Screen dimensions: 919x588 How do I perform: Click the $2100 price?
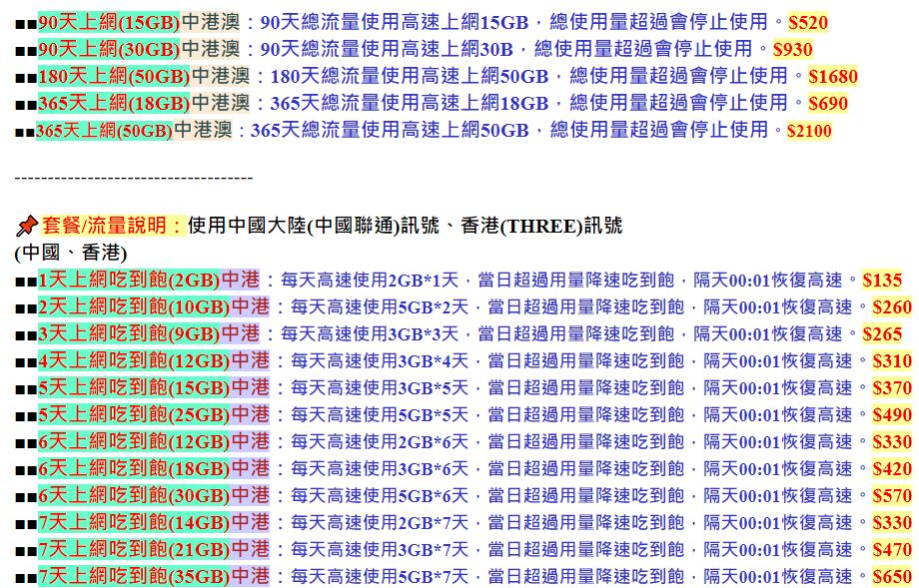809,130
